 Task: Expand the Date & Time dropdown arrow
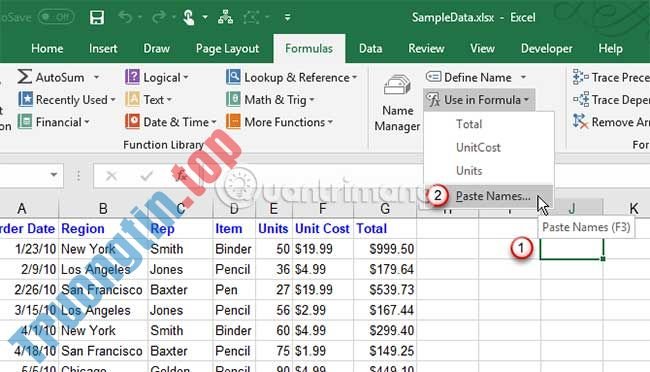click(x=214, y=122)
